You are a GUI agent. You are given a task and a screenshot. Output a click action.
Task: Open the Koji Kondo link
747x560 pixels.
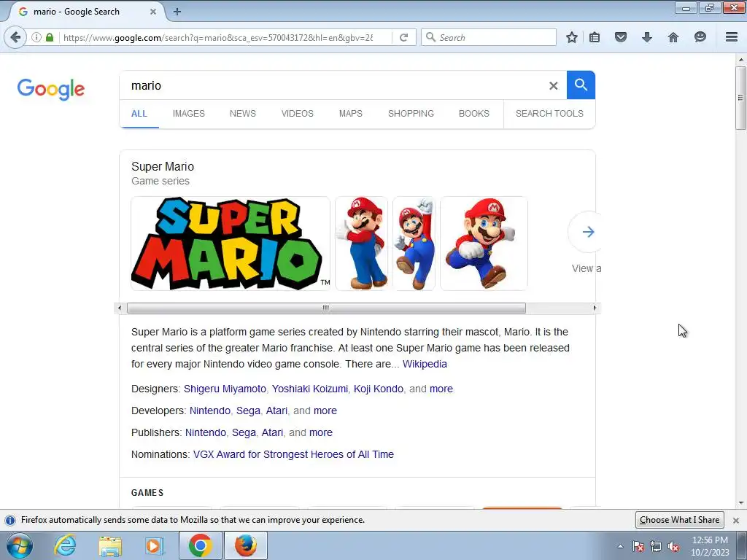379,389
